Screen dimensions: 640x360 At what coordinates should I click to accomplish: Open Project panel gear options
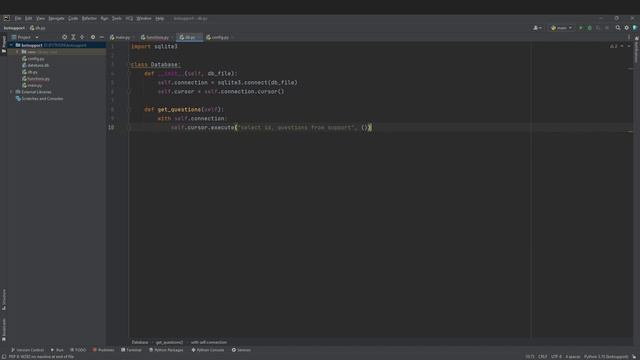tap(93, 37)
